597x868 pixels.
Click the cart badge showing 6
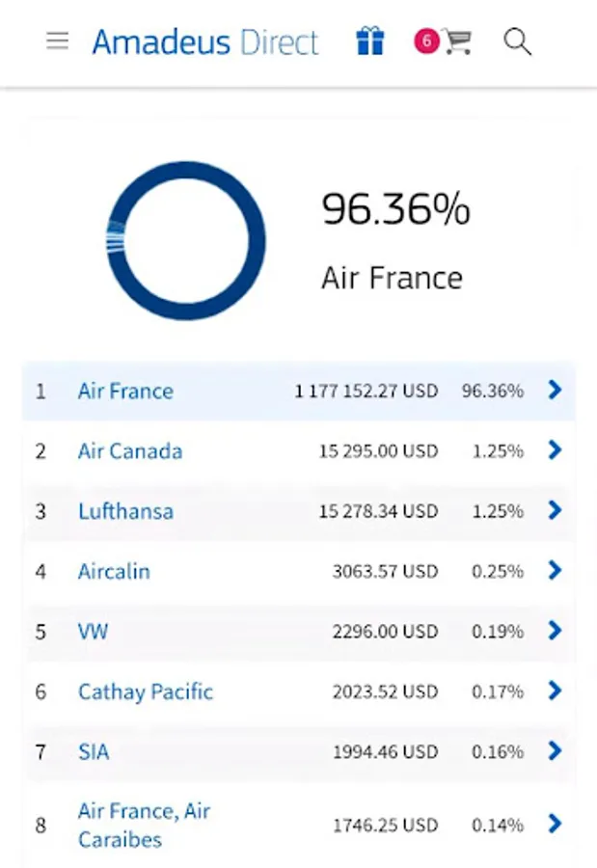(425, 41)
